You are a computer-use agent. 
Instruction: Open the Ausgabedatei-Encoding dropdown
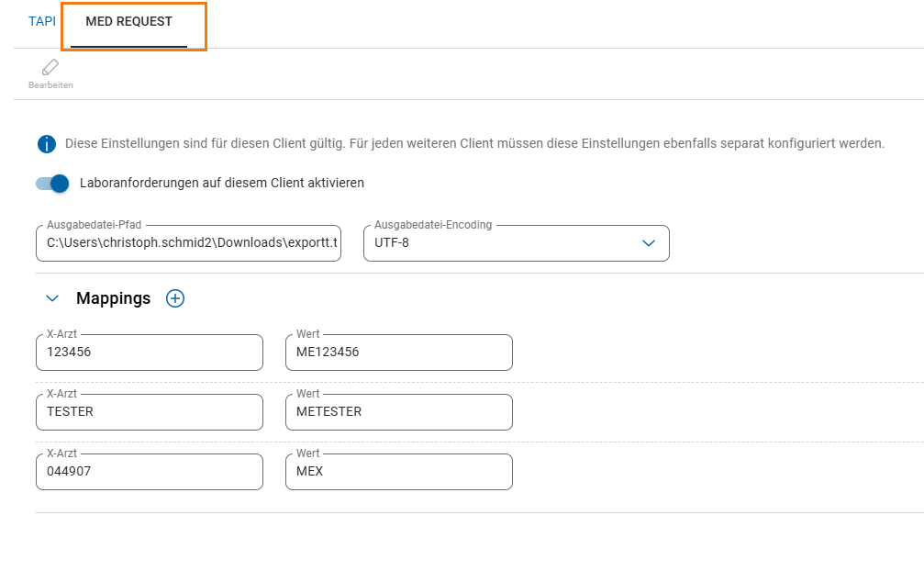[x=517, y=242]
